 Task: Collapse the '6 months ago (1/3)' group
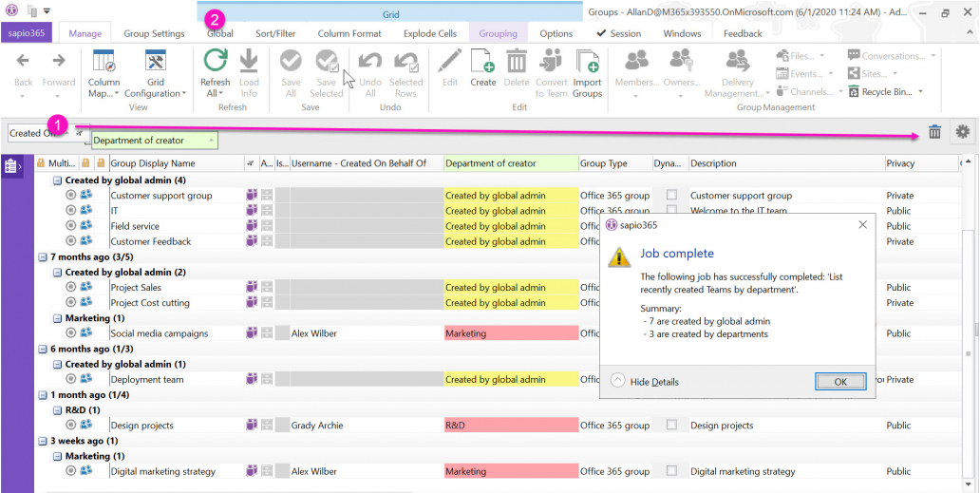[x=43, y=349]
